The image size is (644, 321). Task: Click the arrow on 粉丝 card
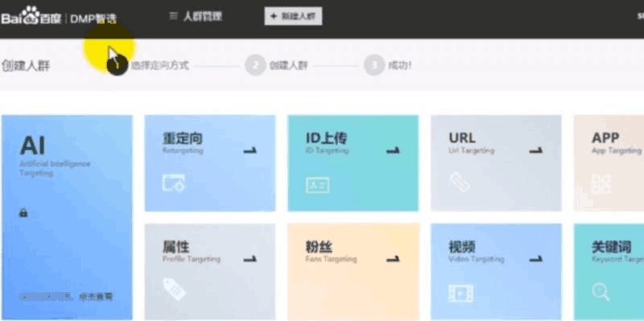point(393,259)
